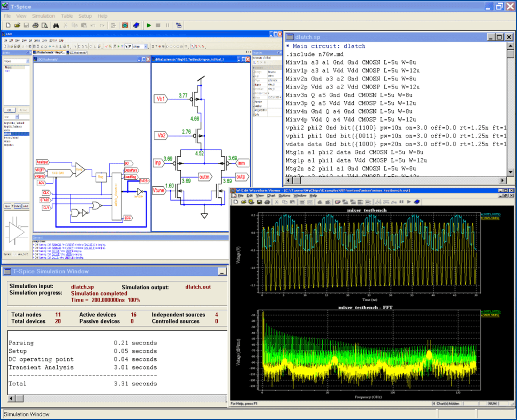This screenshot has height=420, width=517.
Task: Click the Print Preview icon
Action: pos(45,25)
